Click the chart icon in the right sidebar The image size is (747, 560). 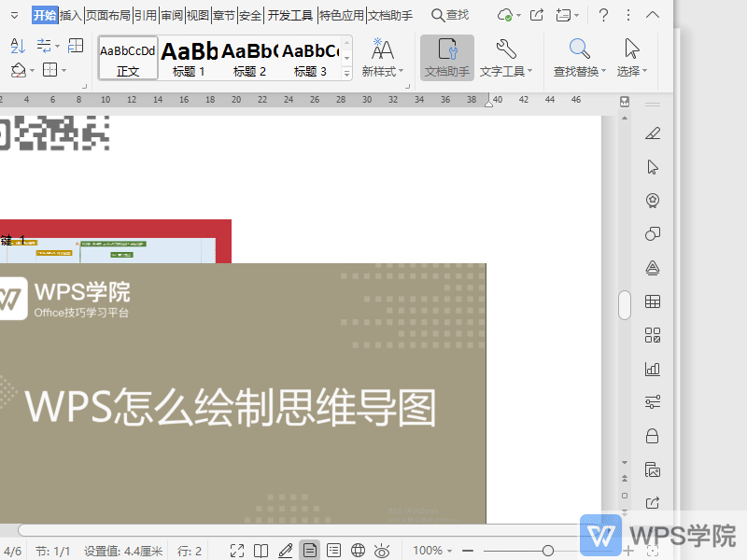pyautogui.click(x=652, y=369)
